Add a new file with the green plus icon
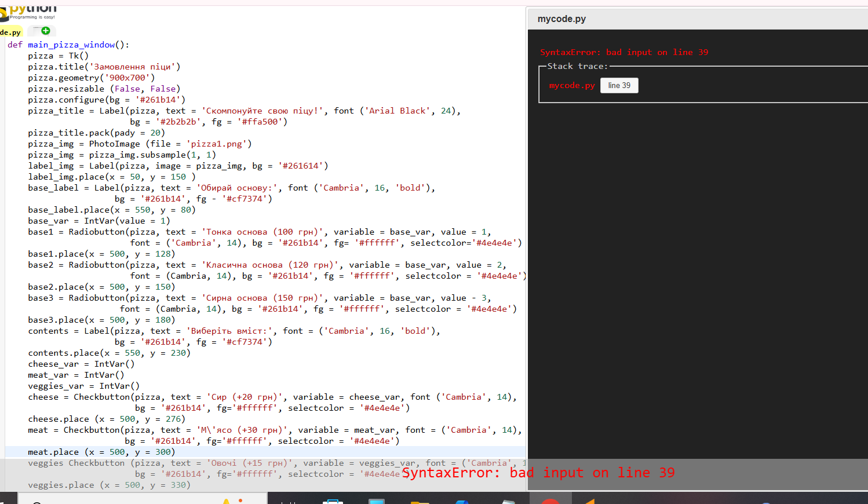868x504 pixels. (46, 31)
